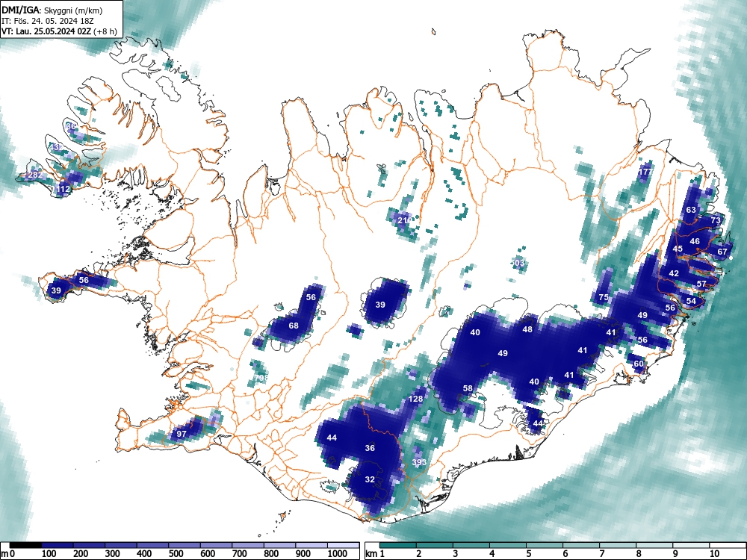The image size is (747, 560).
Task: Click the "km 1" label on the kilometre scale
Action: [375, 553]
